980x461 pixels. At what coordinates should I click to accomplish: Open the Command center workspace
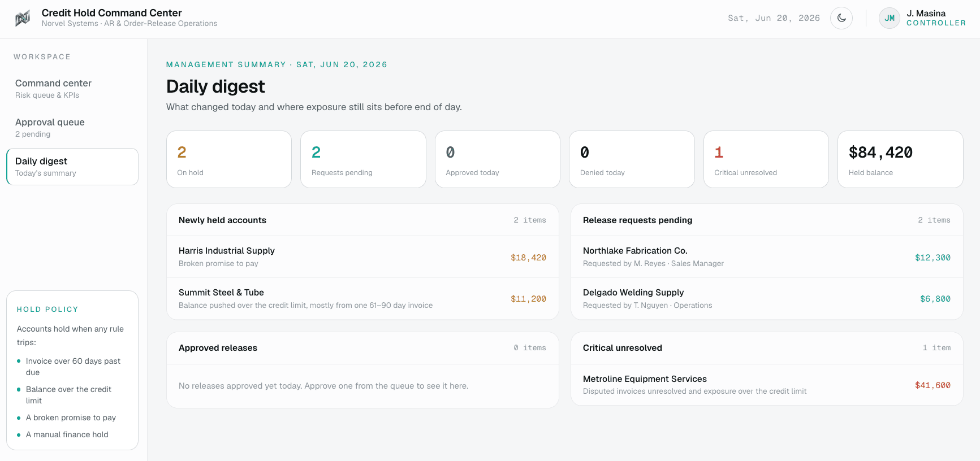pyautogui.click(x=72, y=89)
